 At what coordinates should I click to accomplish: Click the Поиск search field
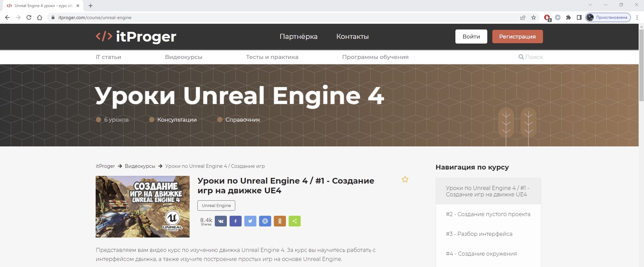[534, 57]
